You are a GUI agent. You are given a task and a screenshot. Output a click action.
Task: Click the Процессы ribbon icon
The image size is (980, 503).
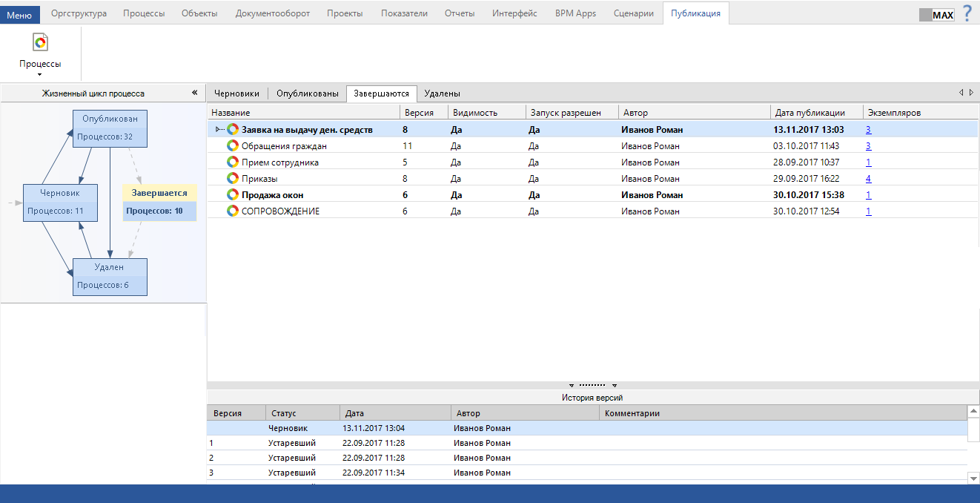pyautogui.click(x=40, y=43)
